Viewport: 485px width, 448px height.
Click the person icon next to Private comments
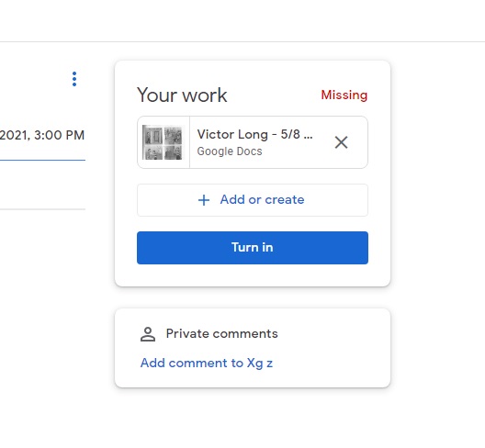point(148,334)
